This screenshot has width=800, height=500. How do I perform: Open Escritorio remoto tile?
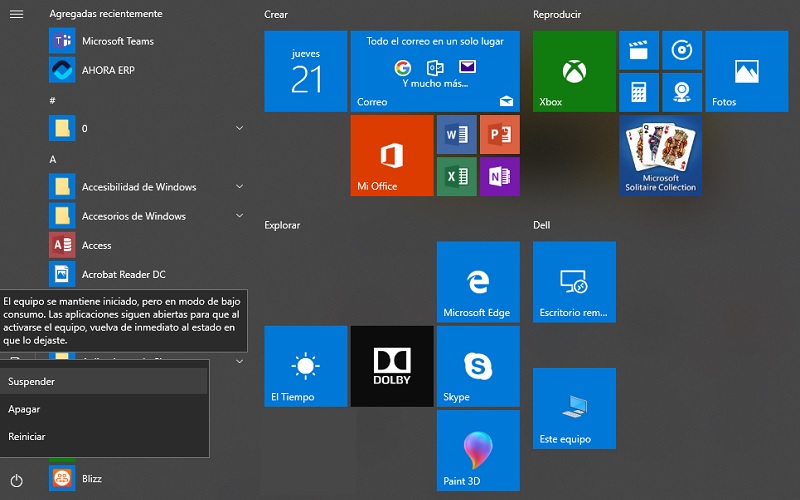[x=574, y=282]
